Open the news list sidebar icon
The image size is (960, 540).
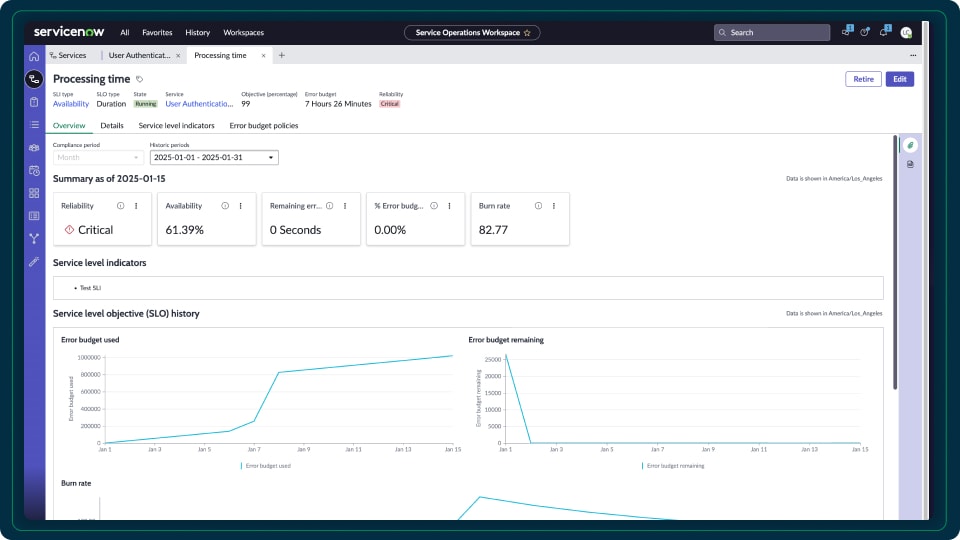(34, 216)
